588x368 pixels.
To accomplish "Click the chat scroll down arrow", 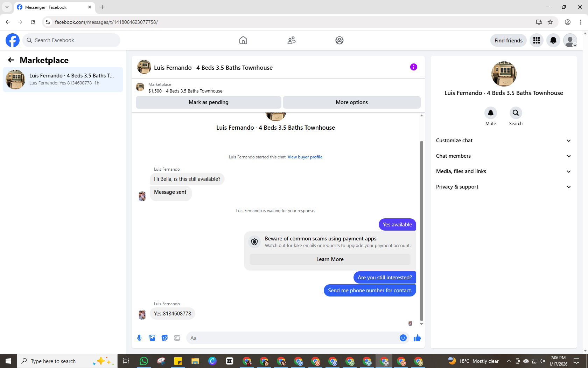I will pos(421,324).
